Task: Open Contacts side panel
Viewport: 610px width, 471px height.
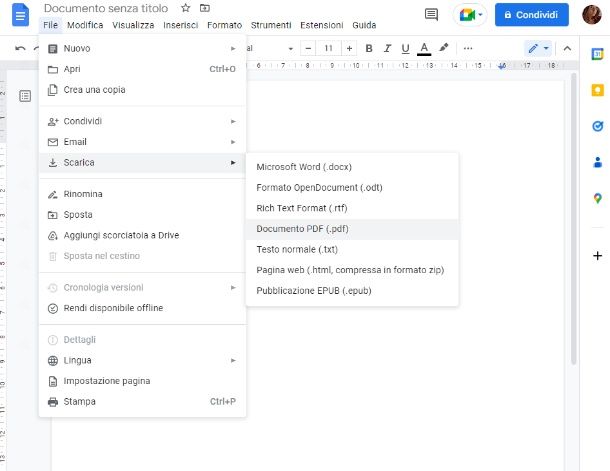Action: pos(598,162)
